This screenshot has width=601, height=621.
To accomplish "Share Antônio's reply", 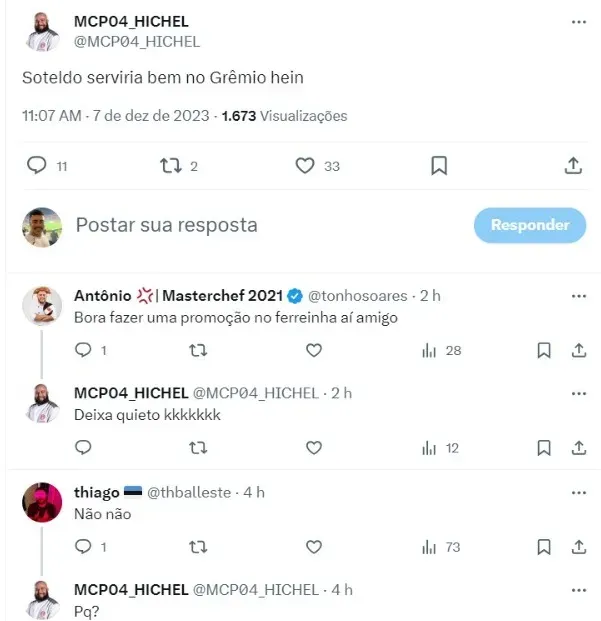I will coord(578,350).
